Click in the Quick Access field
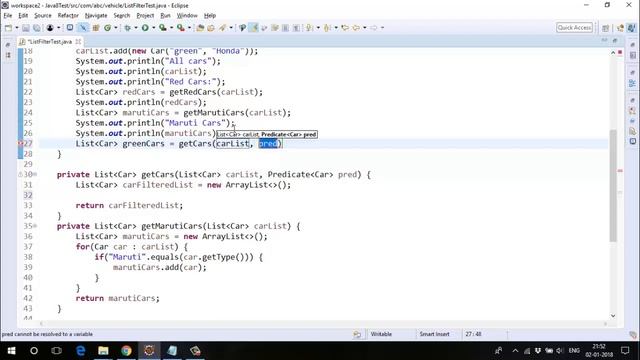The image size is (640, 360). (574, 28)
